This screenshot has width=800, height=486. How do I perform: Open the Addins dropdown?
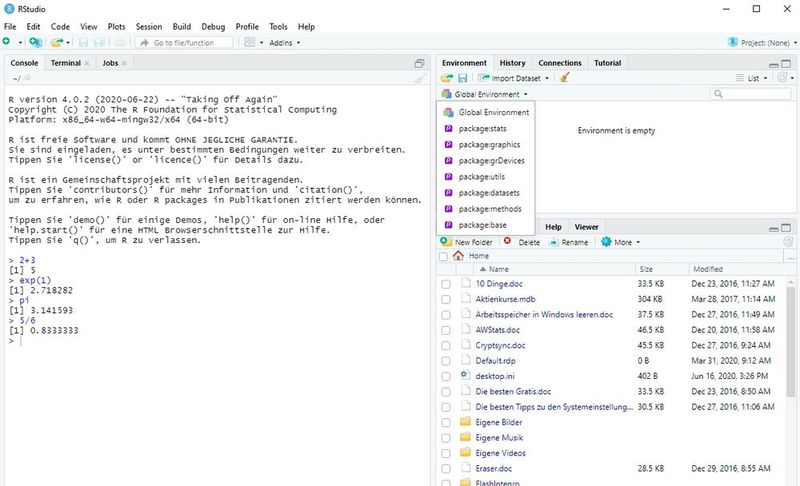click(285, 43)
